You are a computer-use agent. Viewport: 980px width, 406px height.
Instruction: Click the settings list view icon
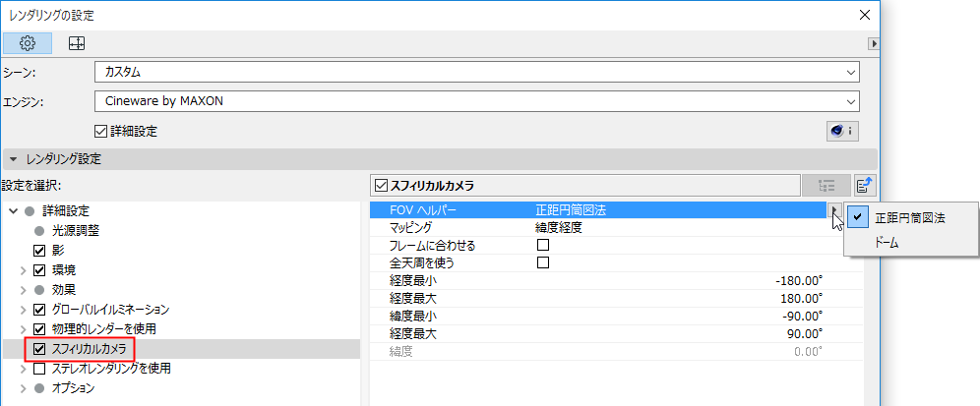pos(827,186)
